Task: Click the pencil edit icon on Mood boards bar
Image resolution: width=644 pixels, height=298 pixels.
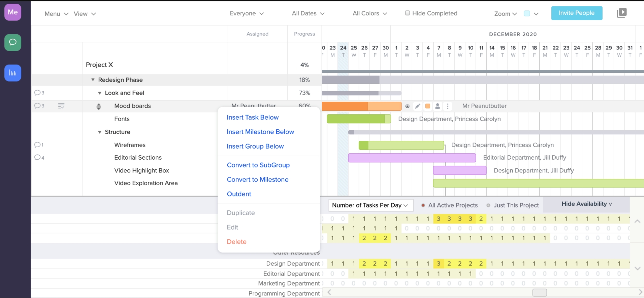Action: (x=417, y=106)
